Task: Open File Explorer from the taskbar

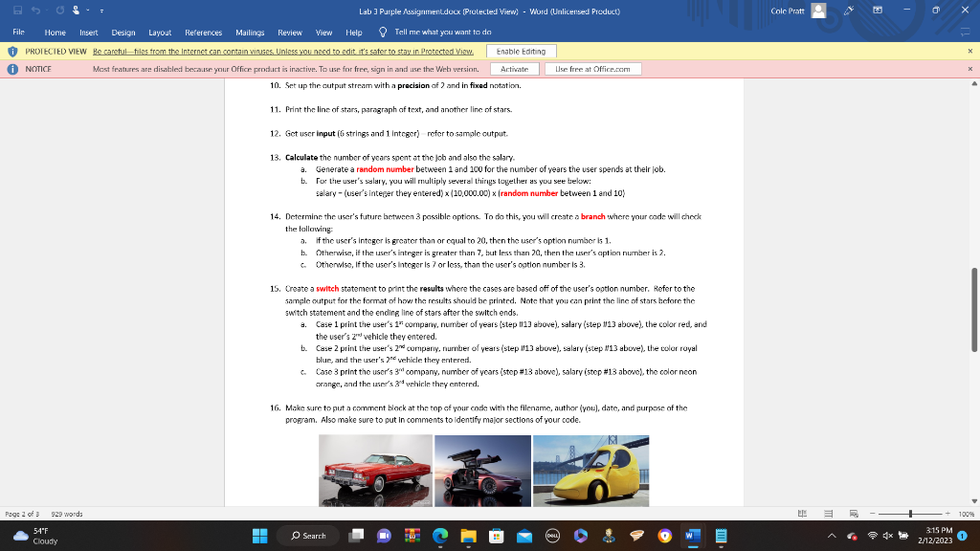Action: [468, 536]
